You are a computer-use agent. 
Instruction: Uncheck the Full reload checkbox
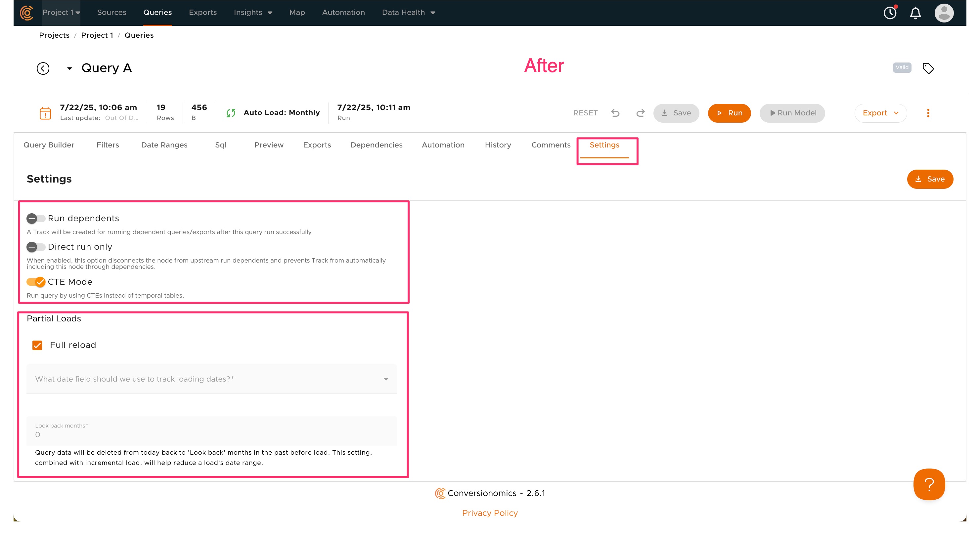pos(37,345)
